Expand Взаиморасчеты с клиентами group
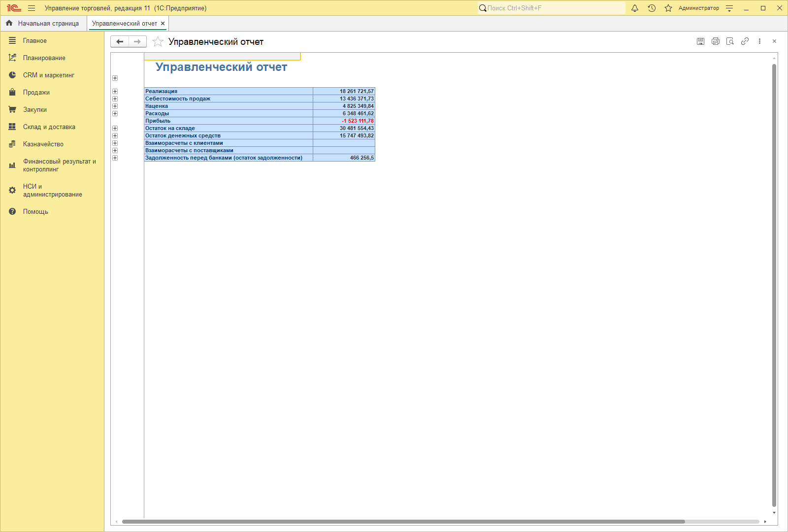 coord(115,143)
